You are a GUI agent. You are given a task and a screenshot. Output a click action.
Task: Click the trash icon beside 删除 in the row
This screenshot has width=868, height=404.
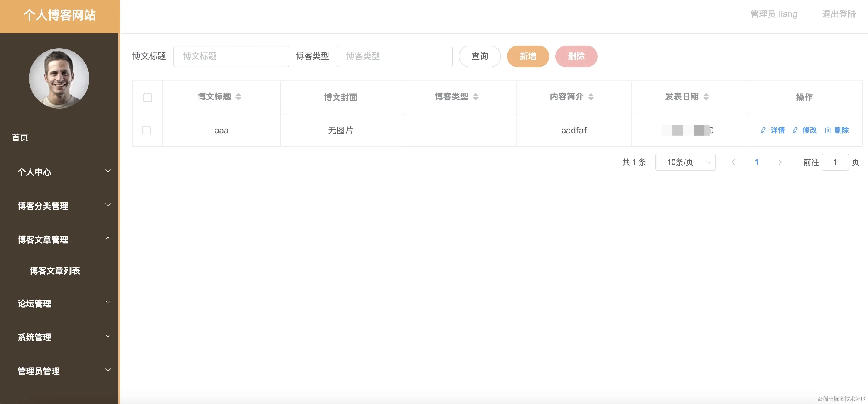(827, 130)
